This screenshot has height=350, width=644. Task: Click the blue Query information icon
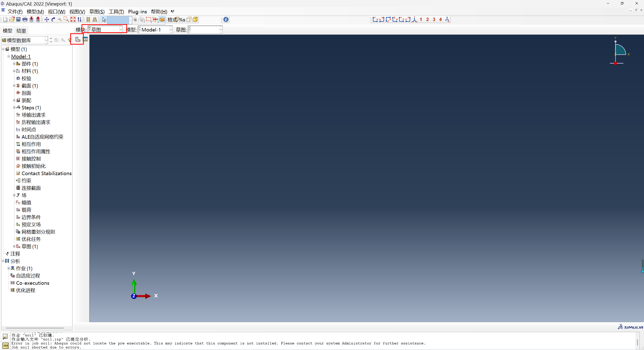tap(226, 19)
